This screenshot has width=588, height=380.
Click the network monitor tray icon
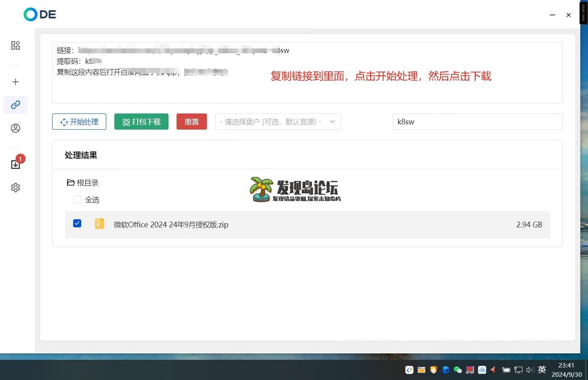click(x=518, y=370)
